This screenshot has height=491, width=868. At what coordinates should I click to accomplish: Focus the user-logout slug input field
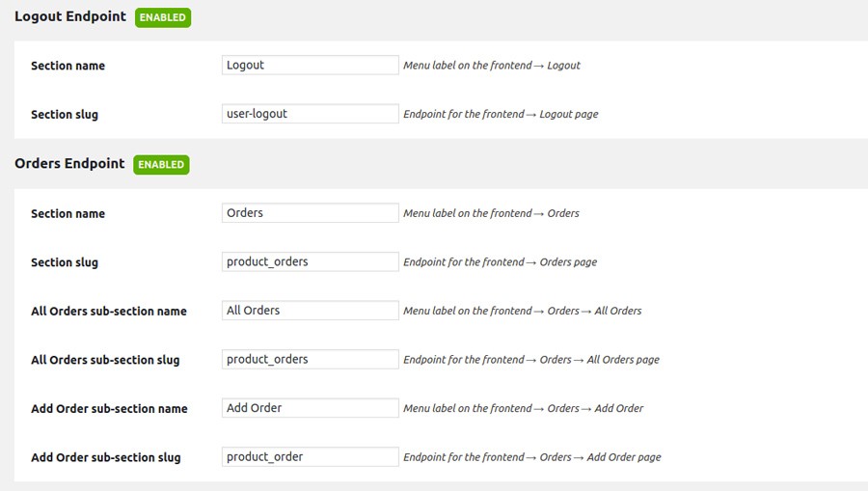tap(310, 114)
